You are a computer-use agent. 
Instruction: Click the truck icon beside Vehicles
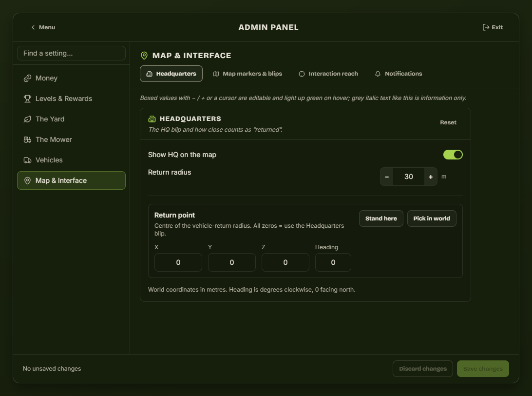coord(27,160)
